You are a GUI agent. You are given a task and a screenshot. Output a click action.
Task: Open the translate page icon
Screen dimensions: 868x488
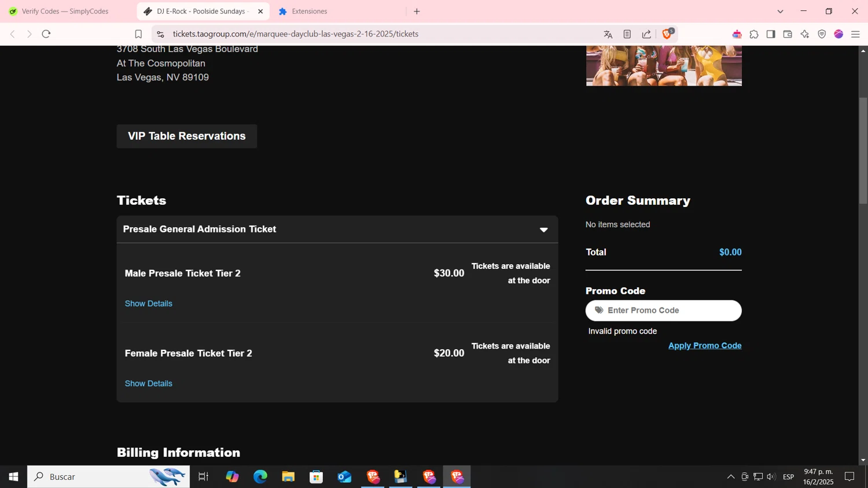click(608, 34)
